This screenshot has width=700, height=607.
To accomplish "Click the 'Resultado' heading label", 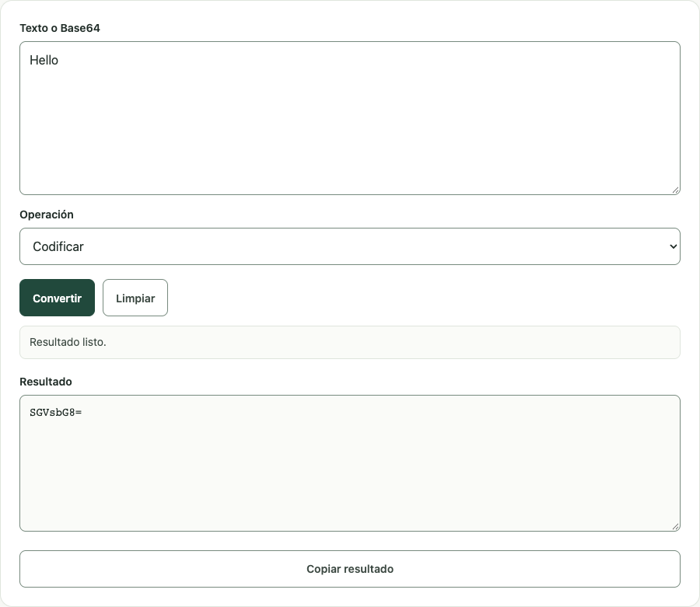I will pyautogui.click(x=46, y=382).
